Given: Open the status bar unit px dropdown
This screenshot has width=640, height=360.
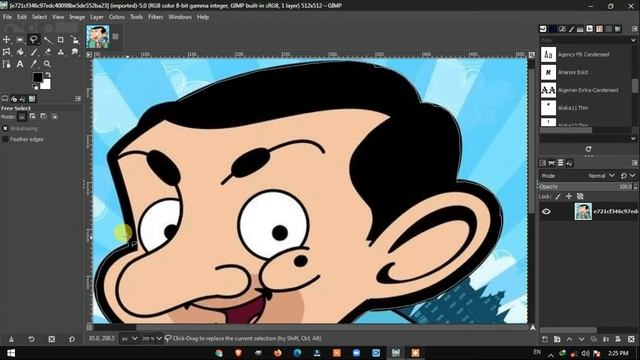Looking at the screenshot, I should [129, 339].
